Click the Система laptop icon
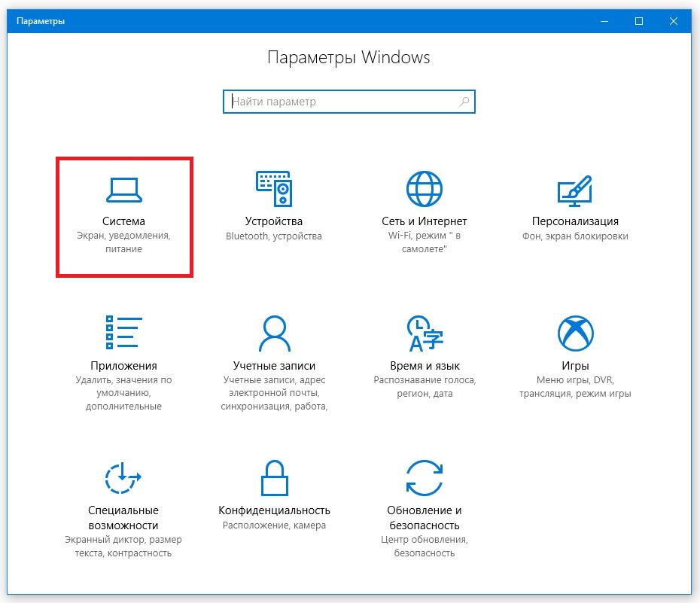 124,190
